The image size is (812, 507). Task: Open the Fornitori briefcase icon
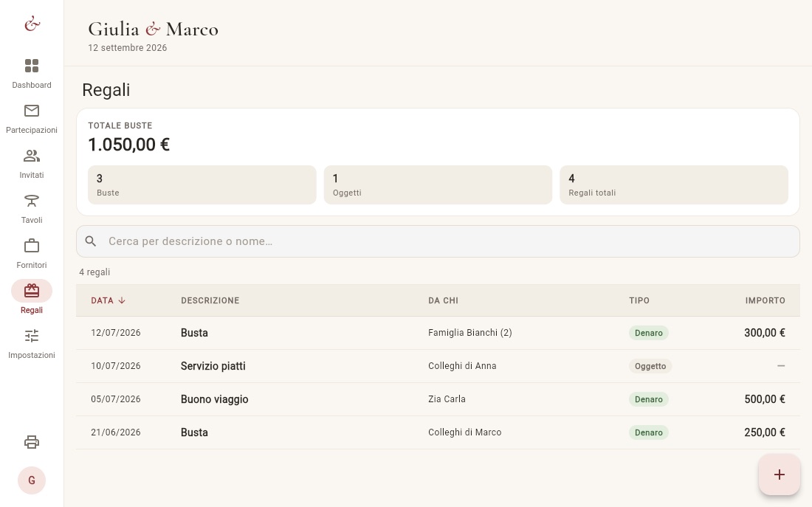[32, 246]
